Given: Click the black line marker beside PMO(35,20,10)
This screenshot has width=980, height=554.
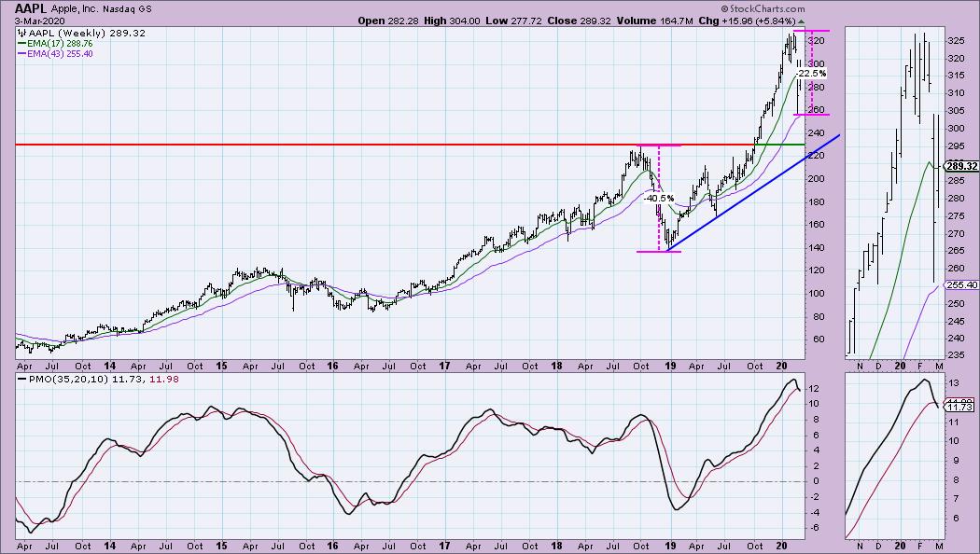Looking at the screenshot, I should click(x=21, y=379).
